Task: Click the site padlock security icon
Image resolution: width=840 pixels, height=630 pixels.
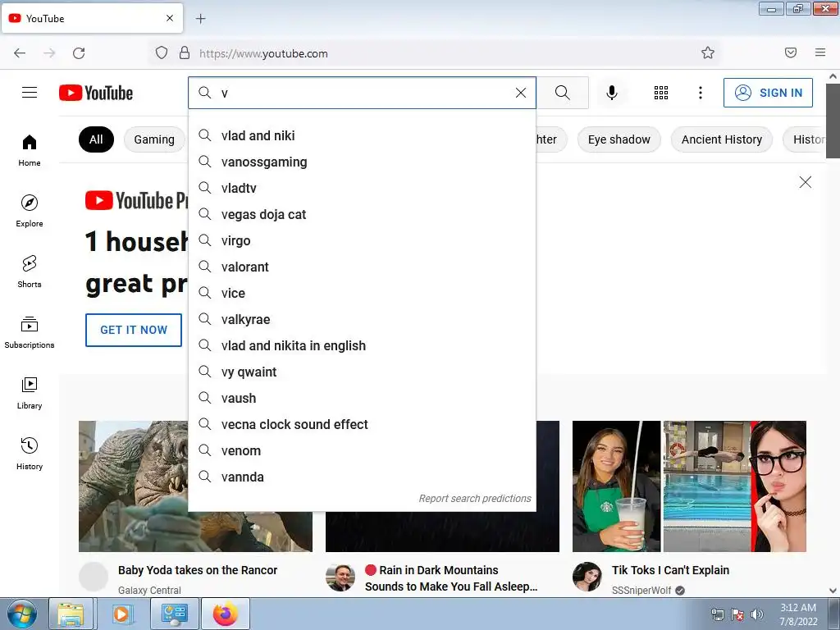Action: (x=185, y=52)
